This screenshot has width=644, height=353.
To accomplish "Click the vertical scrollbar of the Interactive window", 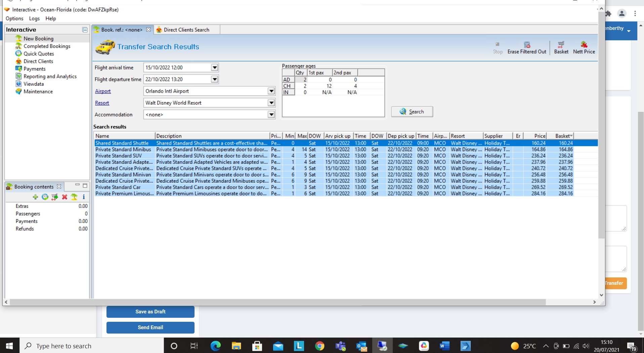I will pos(601,125).
